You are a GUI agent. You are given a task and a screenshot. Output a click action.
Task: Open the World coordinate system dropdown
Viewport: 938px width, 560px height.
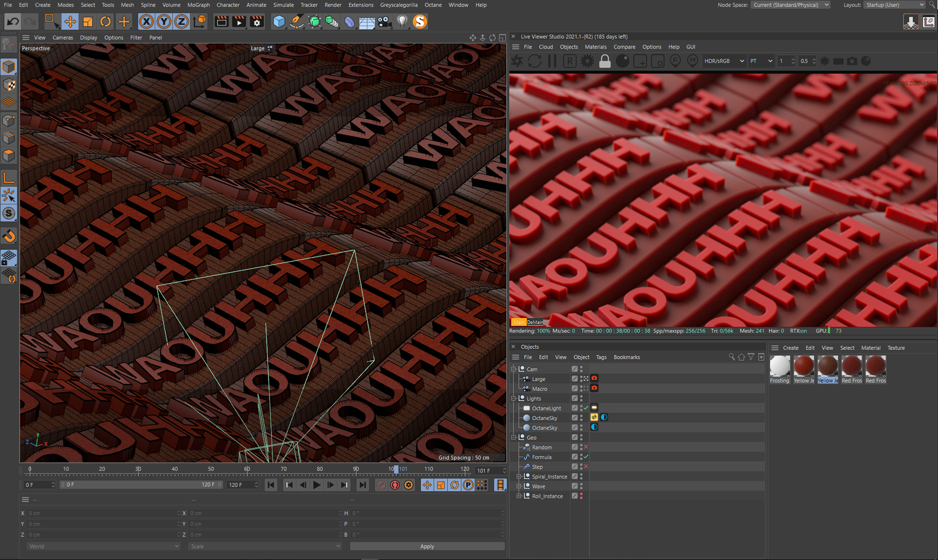103,546
